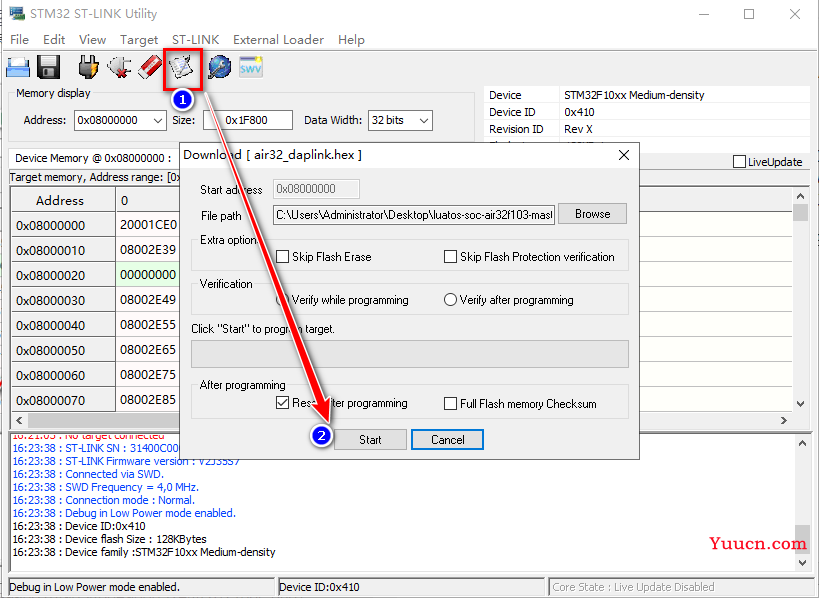Screen dimensions: 819x598
Task: Click memory cell 08002E39
Action: point(148,250)
